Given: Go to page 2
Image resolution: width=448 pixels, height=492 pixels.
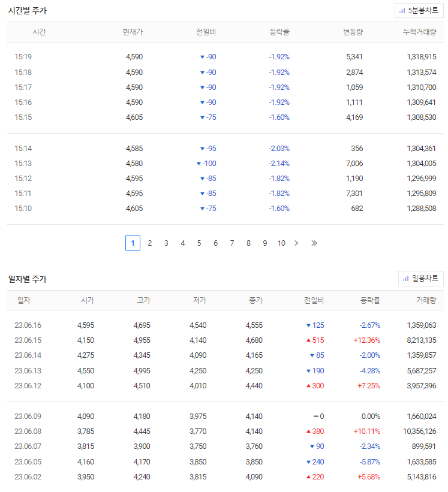Looking at the screenshot, I should 150,243.
